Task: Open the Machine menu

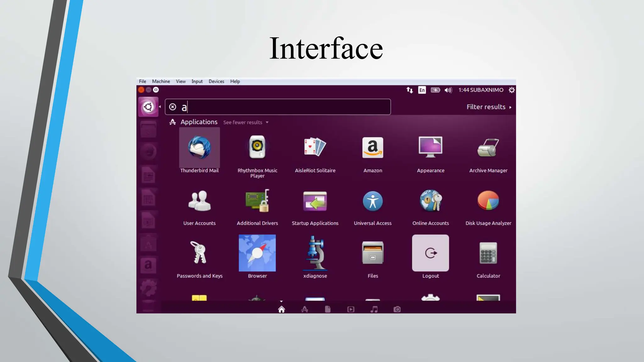Action: (x=161, y=81)
